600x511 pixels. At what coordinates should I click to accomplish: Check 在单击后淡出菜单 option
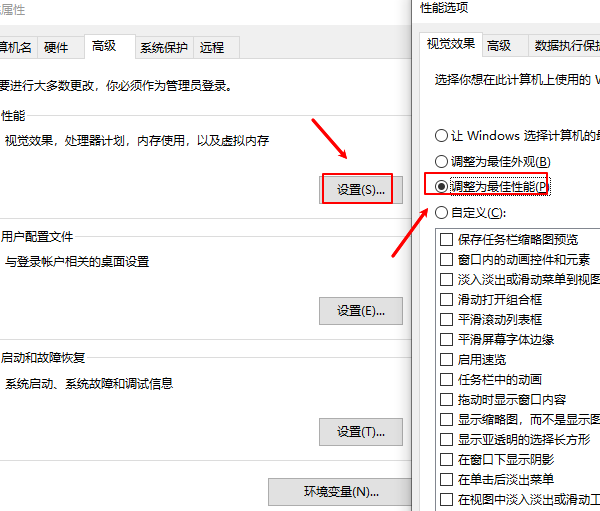(x=446, y=479)
